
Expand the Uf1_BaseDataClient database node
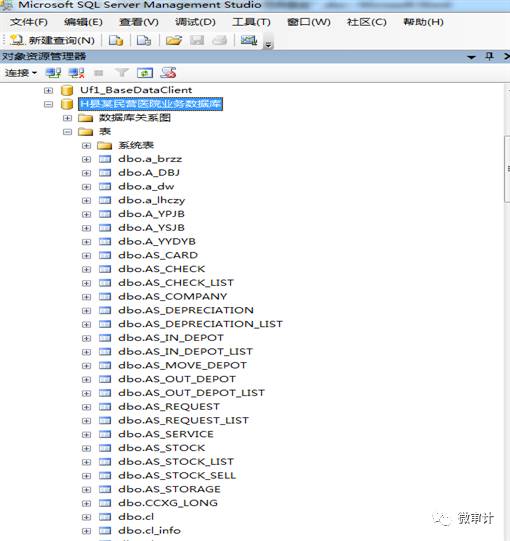48,90
